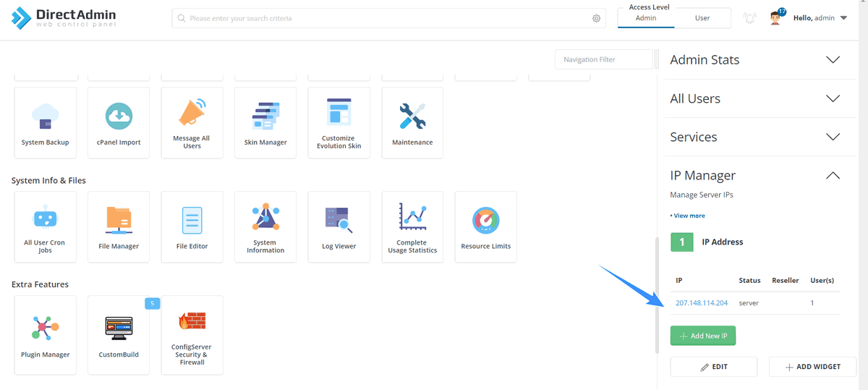Image resolution: width=868 pixels, height=390 pixels.
Task: Open ConfigServer Security & Firewall
Action: (x=192, y=334)
